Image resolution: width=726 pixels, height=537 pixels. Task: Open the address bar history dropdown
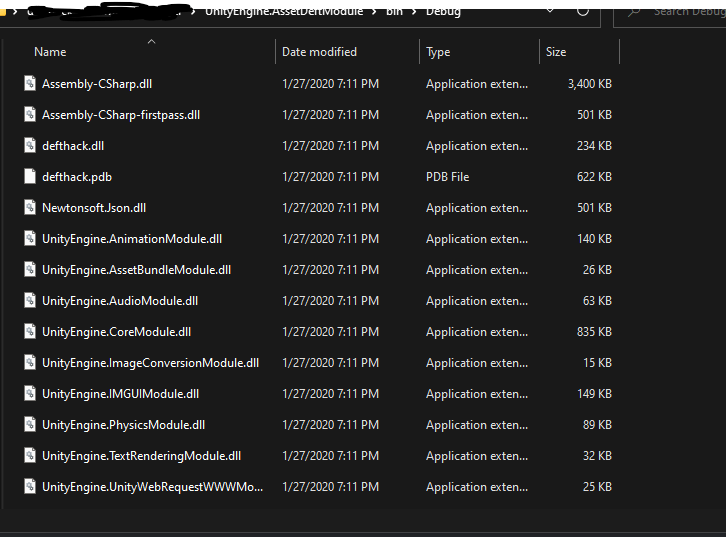pyautogui.click(x=550, y=10)
